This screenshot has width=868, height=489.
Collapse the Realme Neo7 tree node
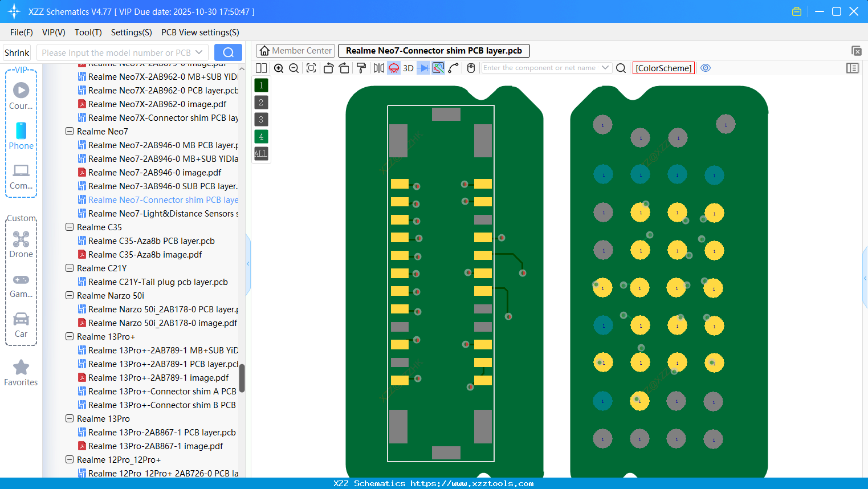70,132
